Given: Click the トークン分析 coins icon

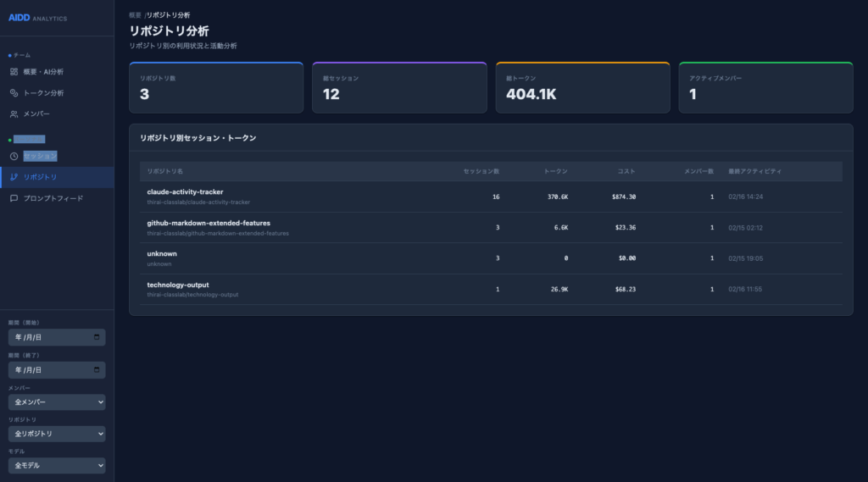Looking at the screenshot, I should click(x=14, y=93).
